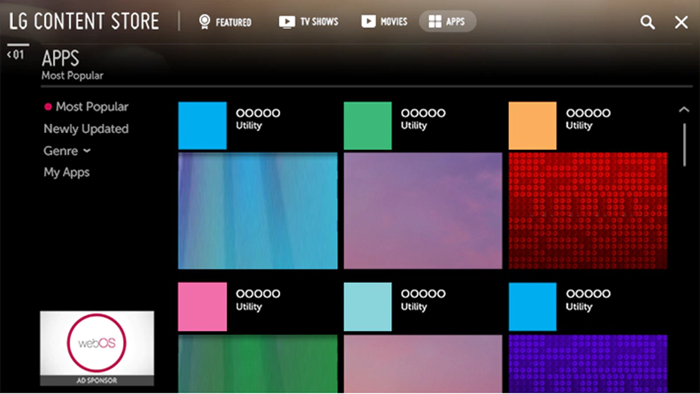Select the Apps grid icon

tap(434, 21)
